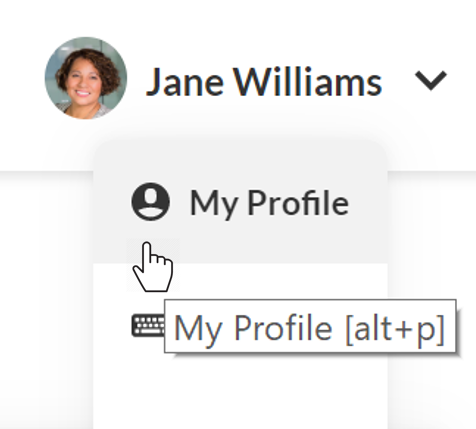Open the profile page via the user silhouette icon
476x429 pixels.
pyautogui.click(x=151, y=202)
